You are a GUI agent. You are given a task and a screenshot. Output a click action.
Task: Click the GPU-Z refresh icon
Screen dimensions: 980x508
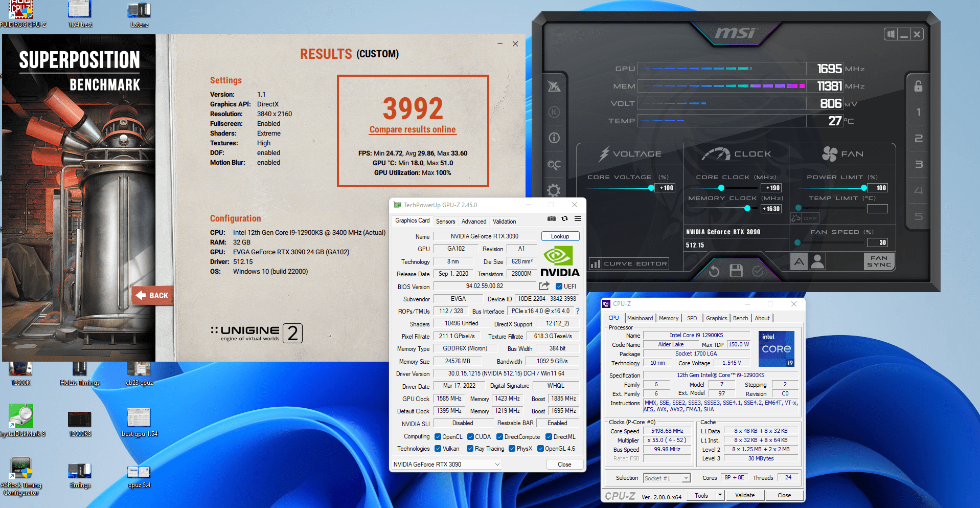click(x=565, y=218)
